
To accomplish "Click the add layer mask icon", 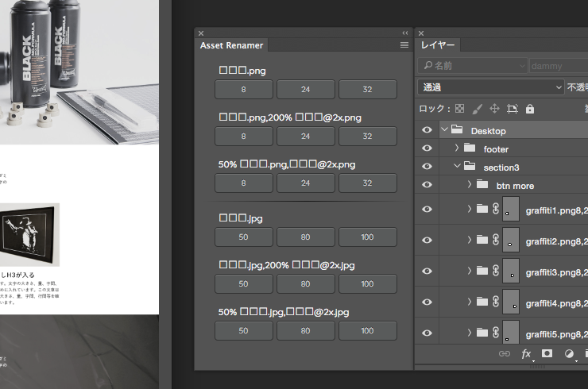I will pyautogui.click(x=547, y=354).
